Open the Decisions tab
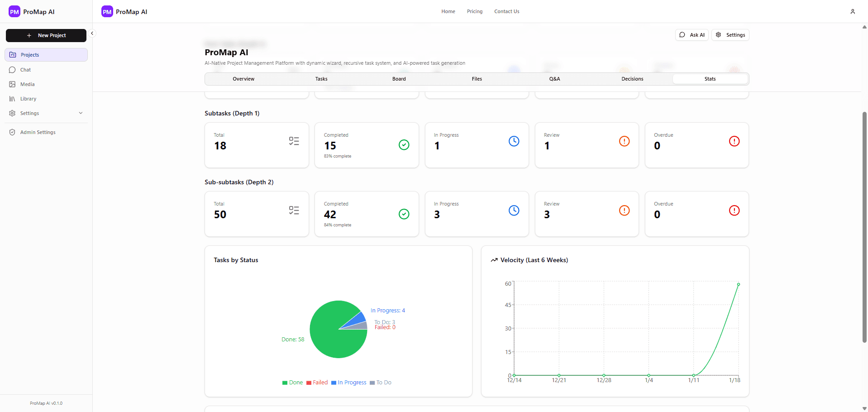Screen dimensions: 868x412 click(632, 78)
